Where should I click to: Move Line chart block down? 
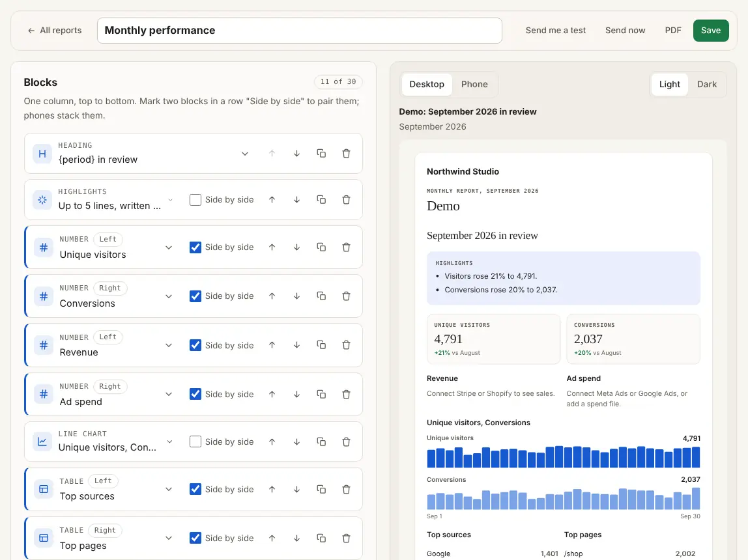coord(296,441)
